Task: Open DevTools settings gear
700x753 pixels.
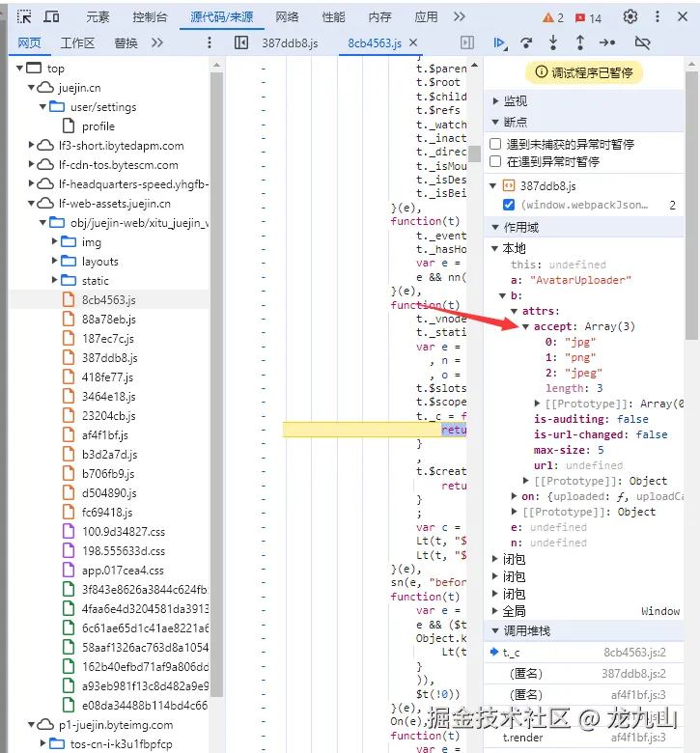Action: point(630,16)
